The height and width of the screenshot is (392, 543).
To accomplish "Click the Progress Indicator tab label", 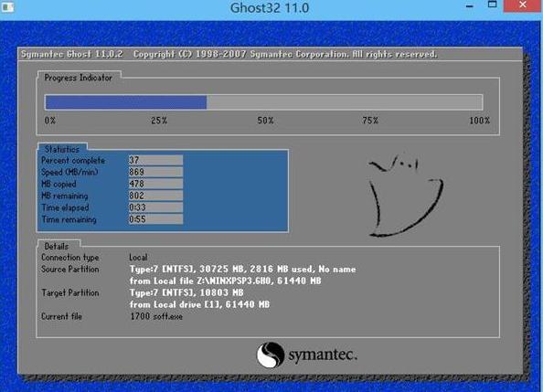I will tap(79, 78).
